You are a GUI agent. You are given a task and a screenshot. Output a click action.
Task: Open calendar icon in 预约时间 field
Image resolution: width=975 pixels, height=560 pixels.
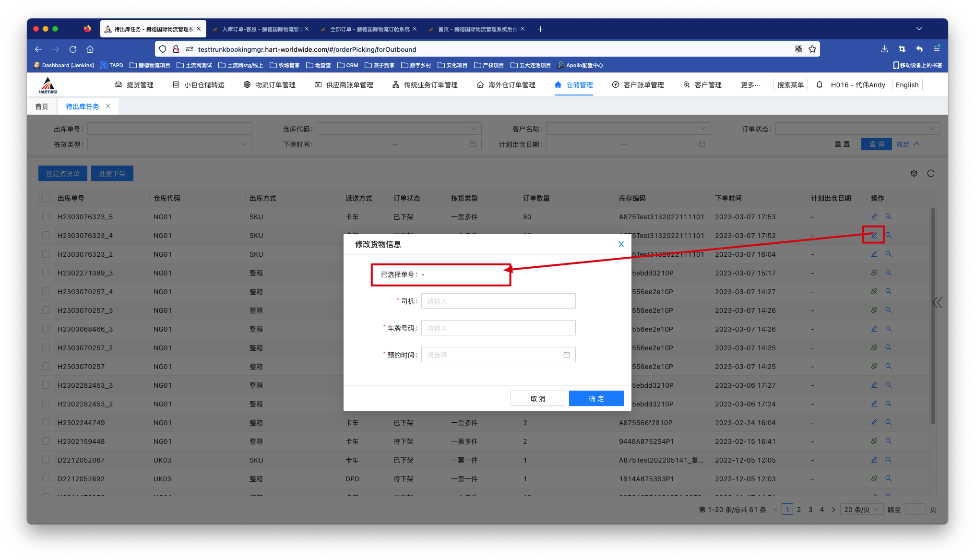[566, 355]
